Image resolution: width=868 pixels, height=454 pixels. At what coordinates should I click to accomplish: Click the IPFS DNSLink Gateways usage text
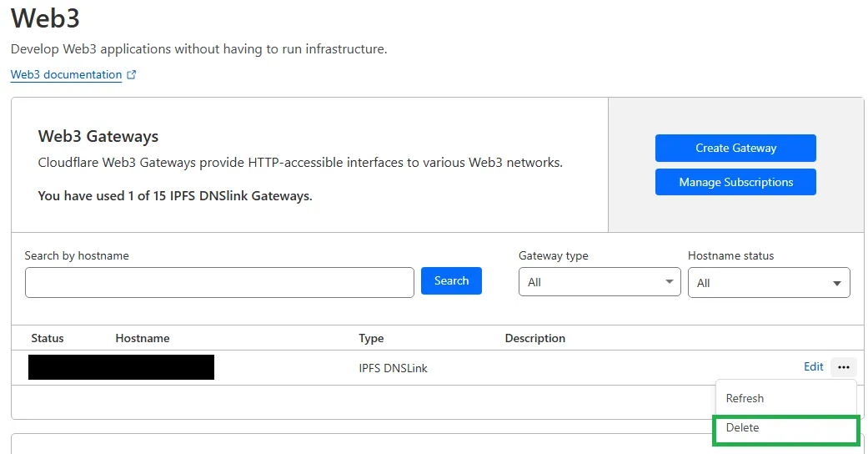coord(175,196)
